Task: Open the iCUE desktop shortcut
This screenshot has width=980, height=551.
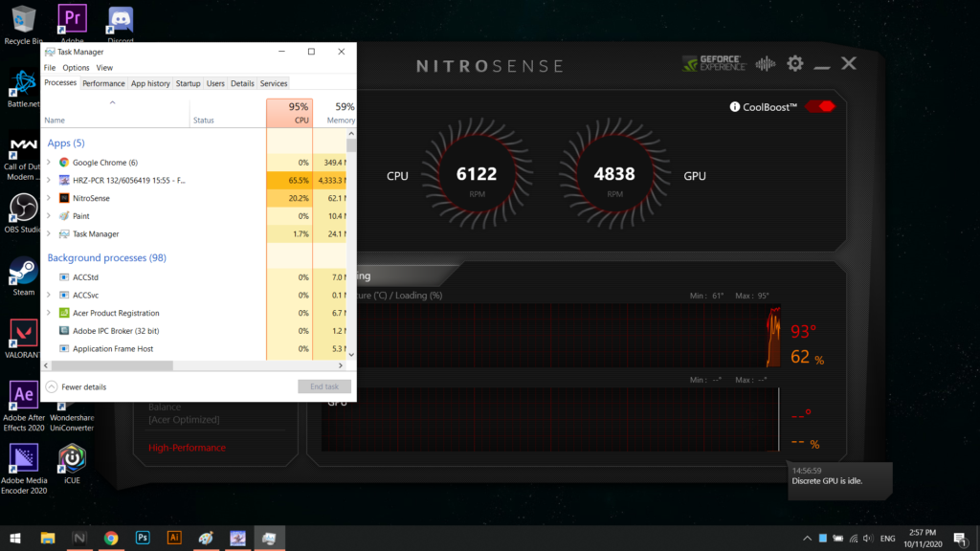Action: coord(72,464)
